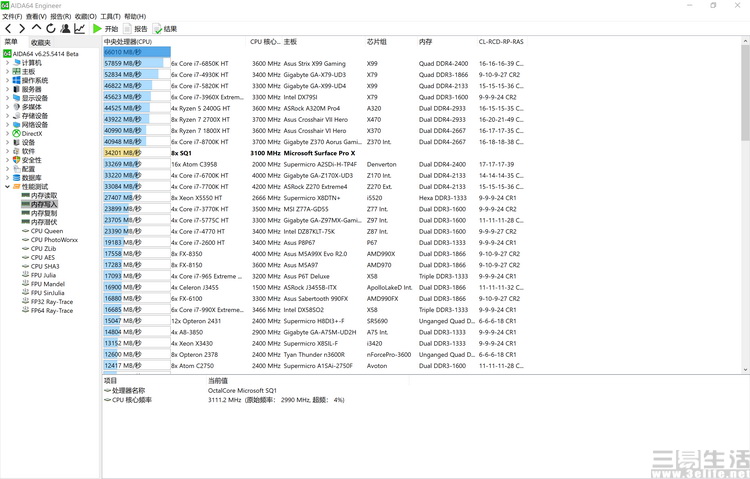Expand the 计算机 node chevron

pyautogui.click(x=7, y=63)
